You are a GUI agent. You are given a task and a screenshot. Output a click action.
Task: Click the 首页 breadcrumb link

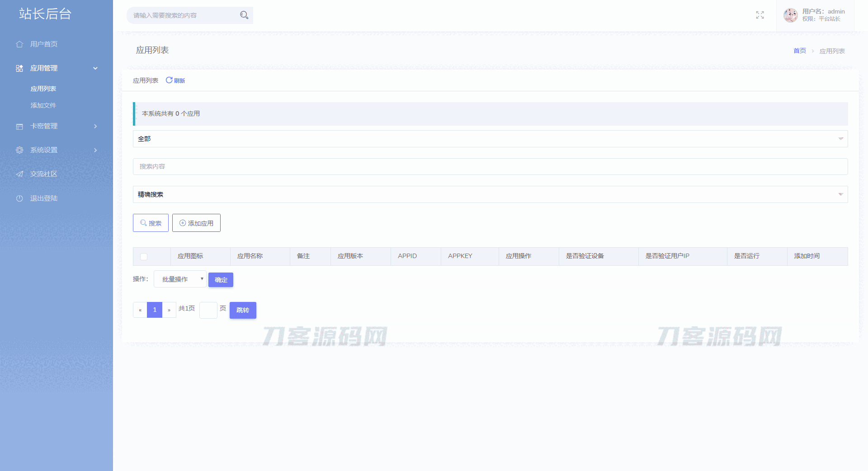pos(800,51)
